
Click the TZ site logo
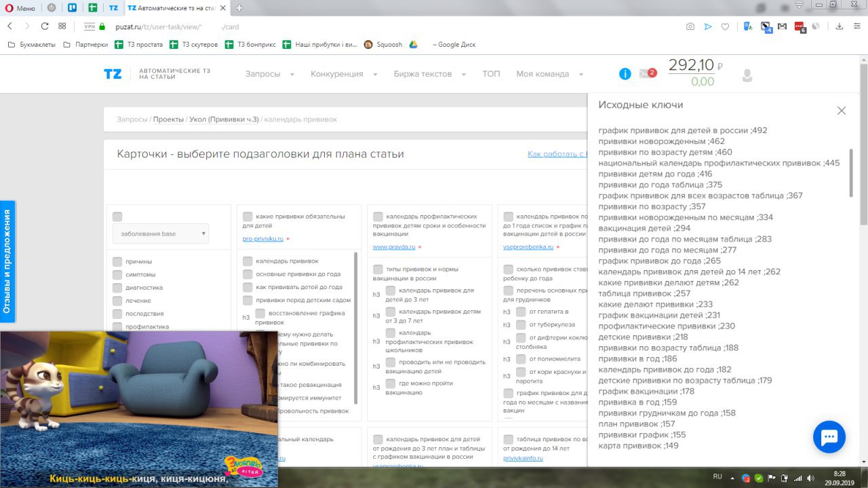pyautogui.click(x=113, y=74)
